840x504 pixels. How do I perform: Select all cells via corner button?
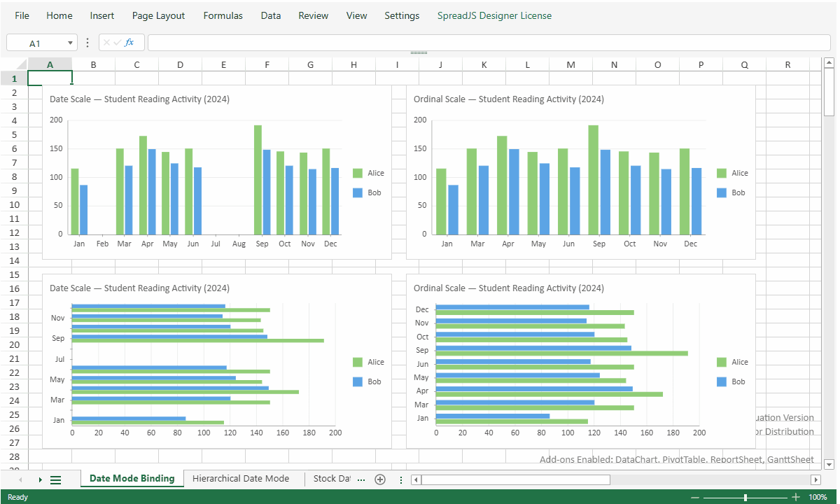point(14,64)
